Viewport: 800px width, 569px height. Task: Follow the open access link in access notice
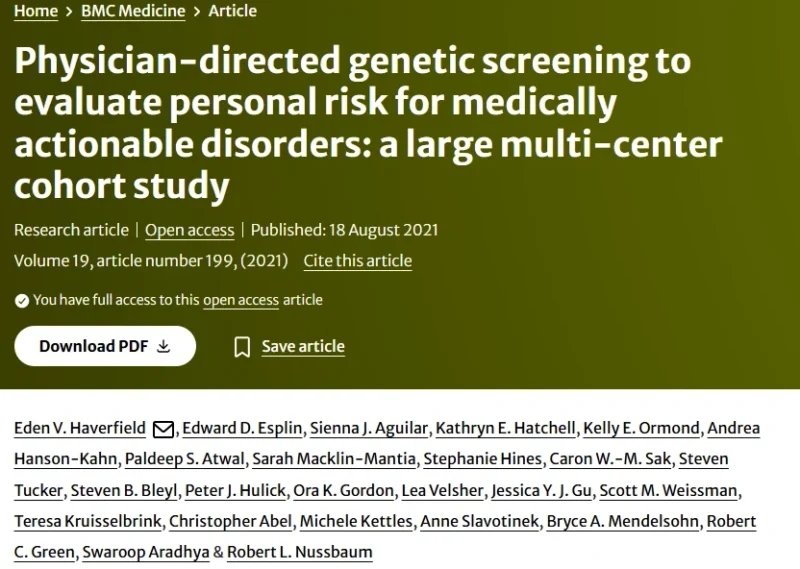coord(241,300)
